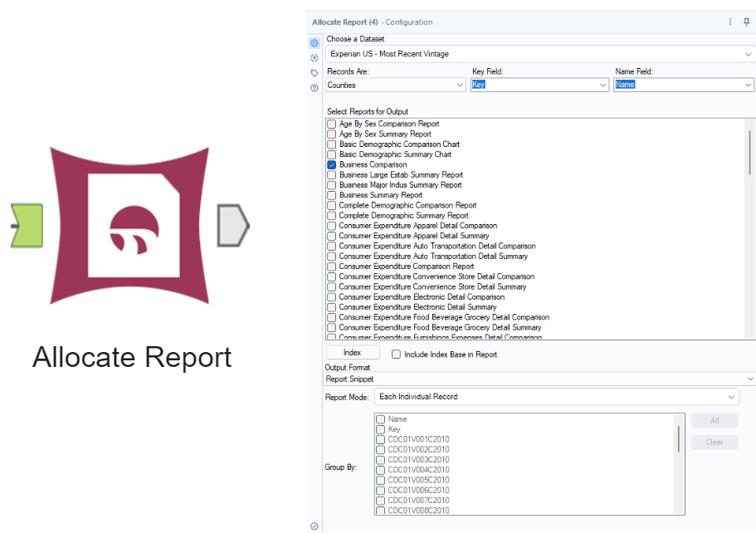756x533 pixels.
Task: Check Business Large Estab Summary Report
Action: click(332, 174)
